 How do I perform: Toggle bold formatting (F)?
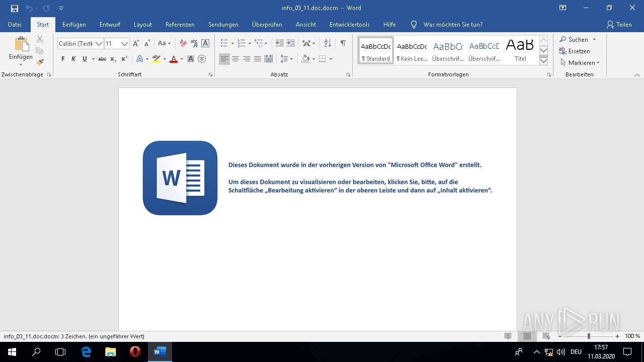coord(63,59)
